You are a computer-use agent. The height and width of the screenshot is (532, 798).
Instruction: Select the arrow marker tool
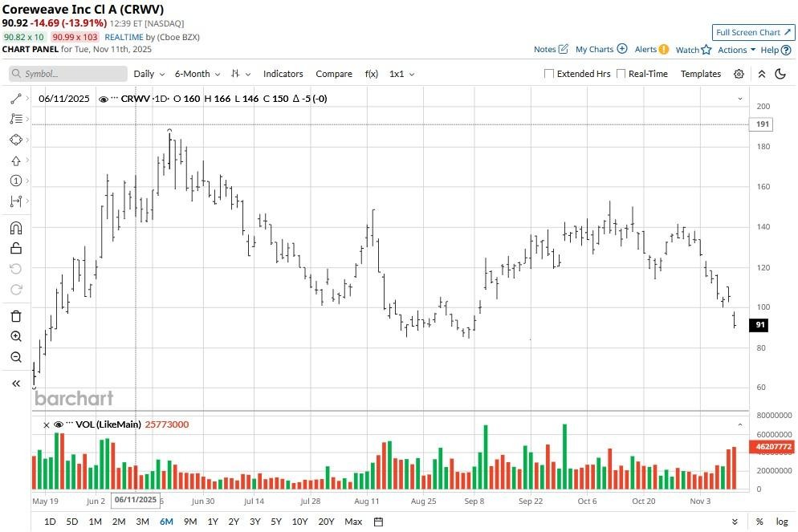tap(16, 160)
